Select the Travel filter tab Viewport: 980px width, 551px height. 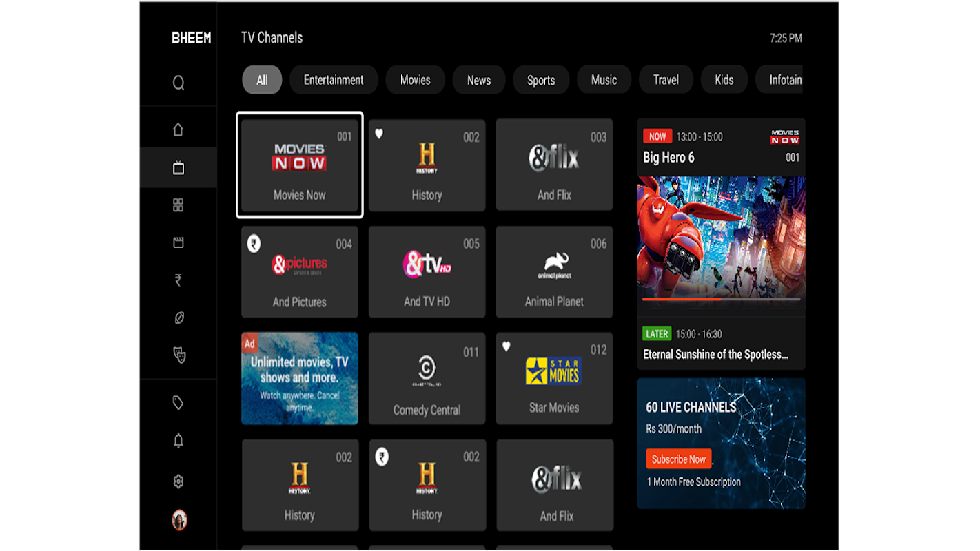click(x=666, y=80)
